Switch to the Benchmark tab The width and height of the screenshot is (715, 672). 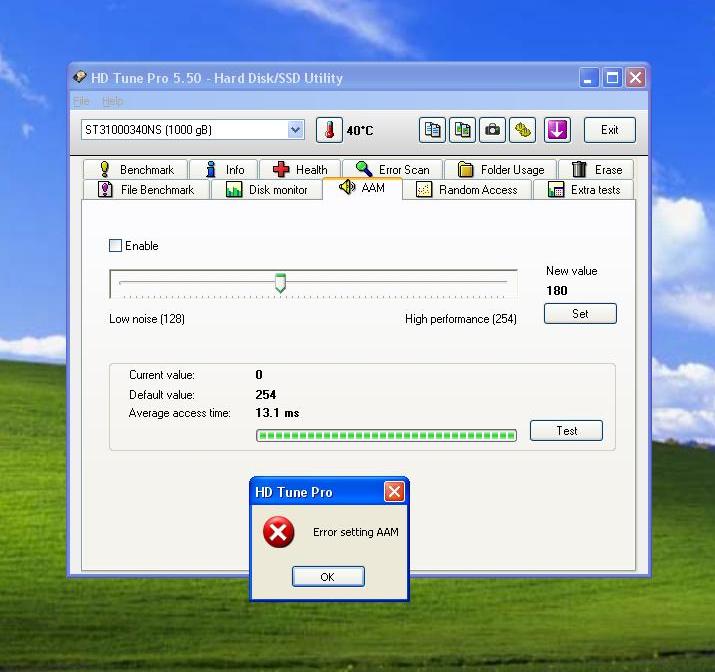click(x=136, y=170)
